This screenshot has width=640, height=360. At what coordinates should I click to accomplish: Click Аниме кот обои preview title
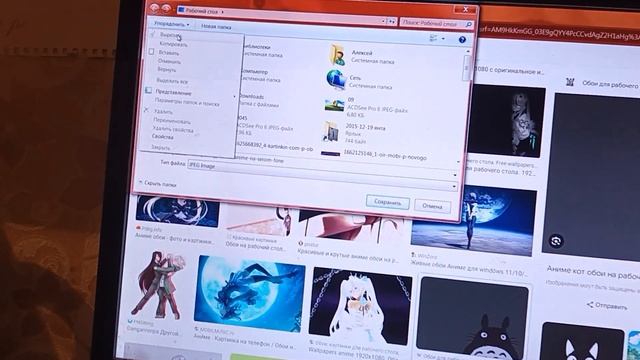point(593,273)
